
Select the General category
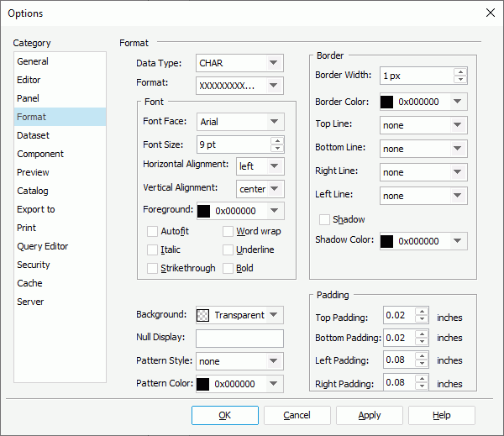60,61
